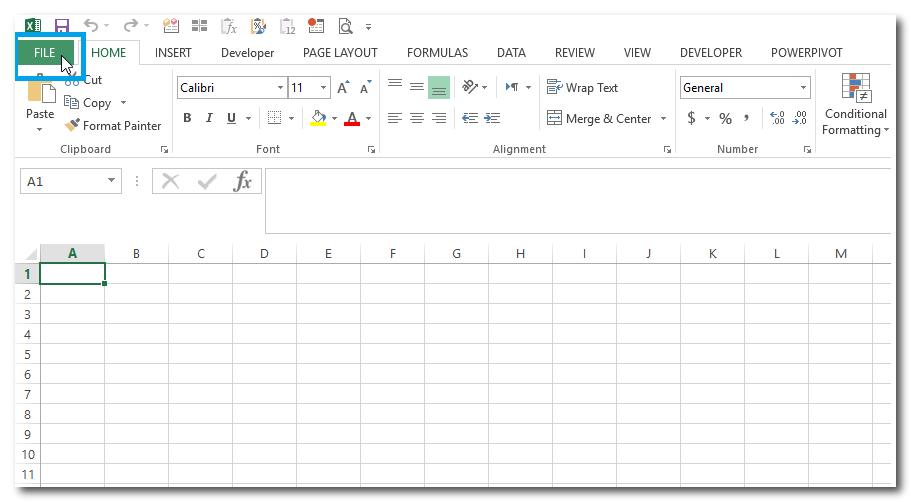
Task: Apply the yellow Fill Color bucket
Action: click(x=318, y=118)
